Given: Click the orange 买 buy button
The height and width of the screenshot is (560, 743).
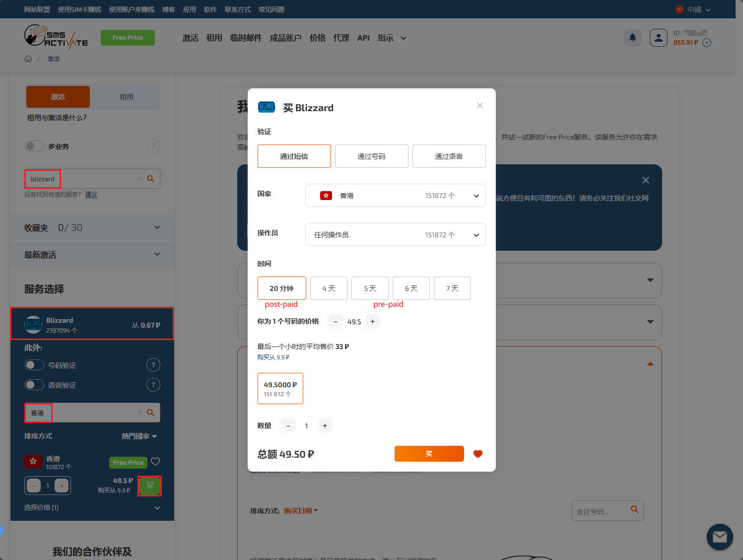Looking at the screenshot, I should point(429,454).
